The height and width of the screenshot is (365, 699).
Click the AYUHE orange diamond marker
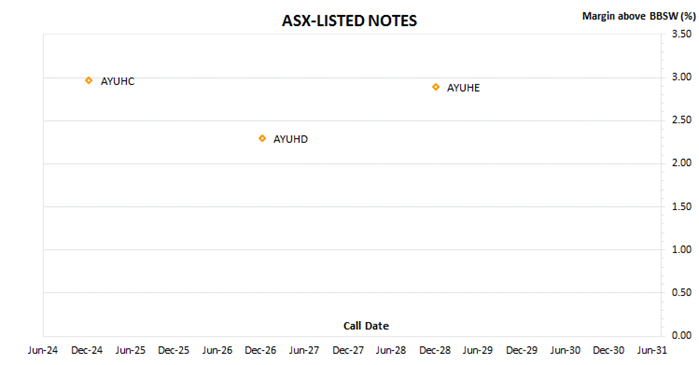pos(436,87)
